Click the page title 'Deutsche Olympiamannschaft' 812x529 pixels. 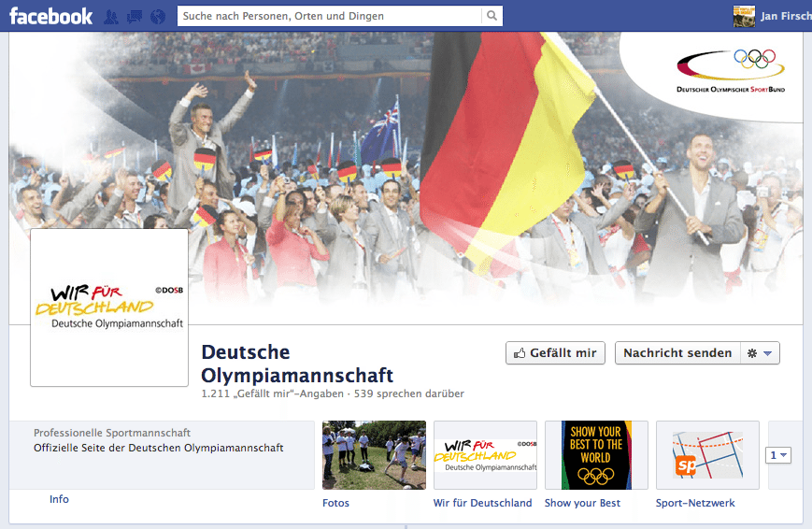click(297, 364)
